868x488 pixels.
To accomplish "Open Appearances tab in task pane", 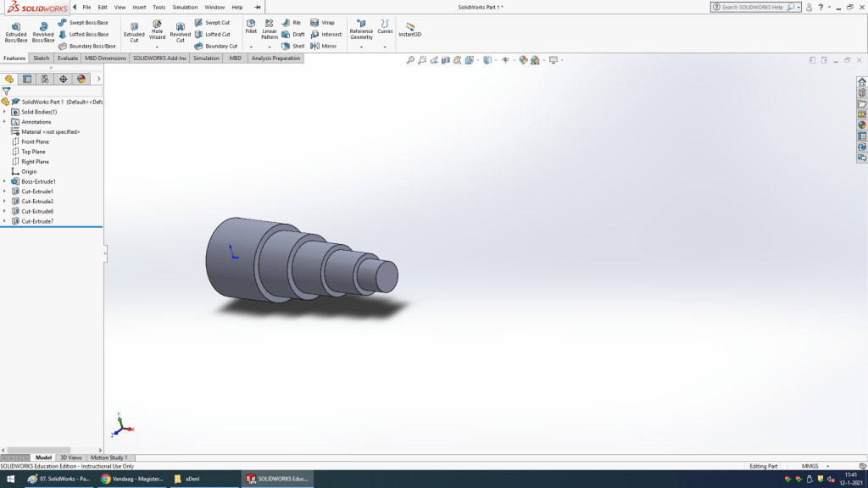I will (x=861, y=125).
